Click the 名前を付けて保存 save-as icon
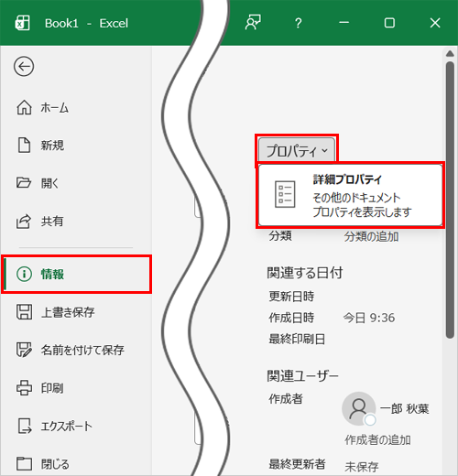 tap(24, 350)
